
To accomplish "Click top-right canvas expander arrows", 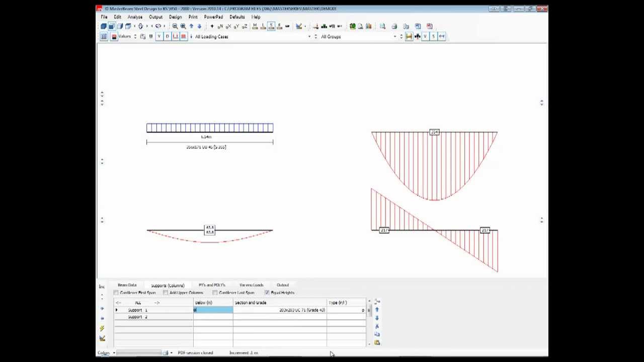I will [x=541, y=103].
